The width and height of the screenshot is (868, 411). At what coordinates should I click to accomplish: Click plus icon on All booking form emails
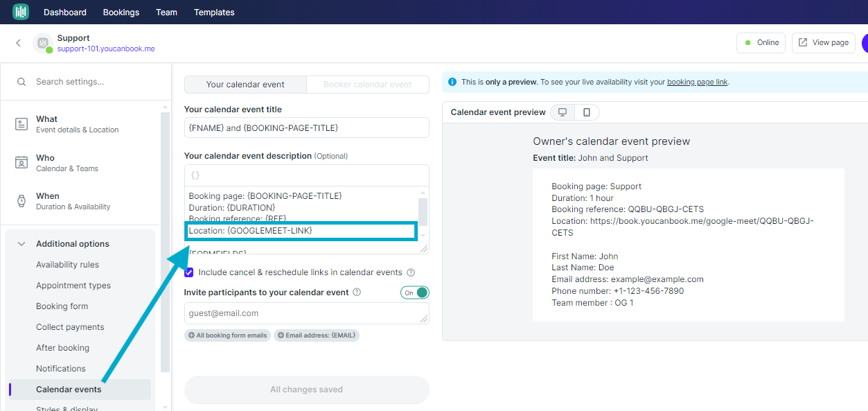pyautogui.click(x=191, y=335)
